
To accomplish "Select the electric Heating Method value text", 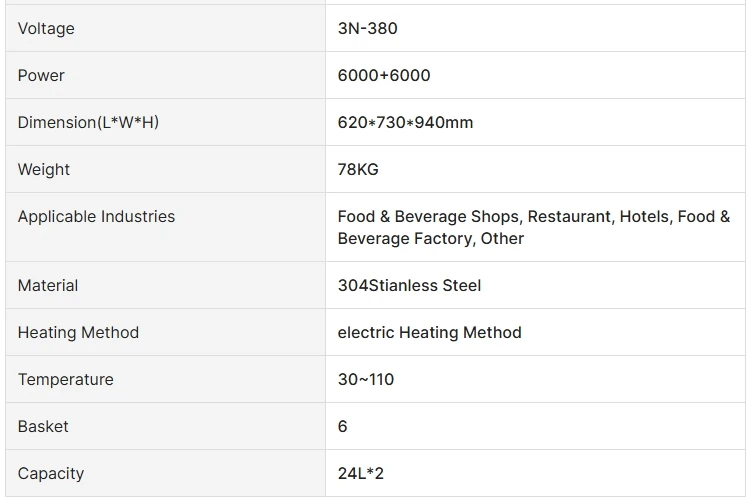I will pyautogui.click(x=429, y=332).
